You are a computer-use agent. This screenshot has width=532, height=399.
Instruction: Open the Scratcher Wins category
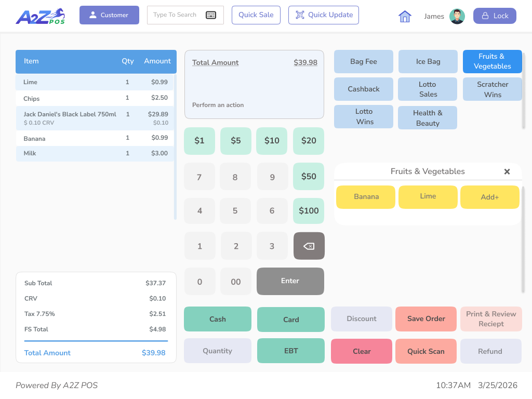coord(492,89)
